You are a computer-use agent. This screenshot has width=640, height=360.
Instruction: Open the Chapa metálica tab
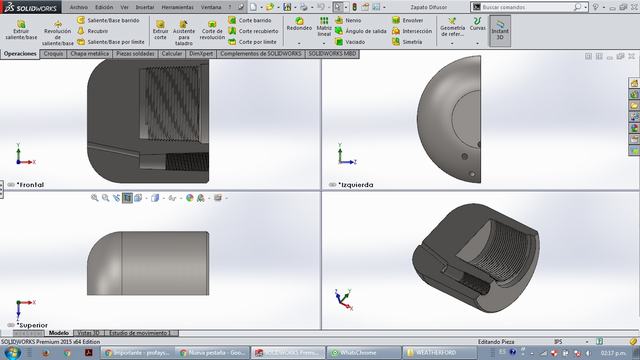click(89, 54)
